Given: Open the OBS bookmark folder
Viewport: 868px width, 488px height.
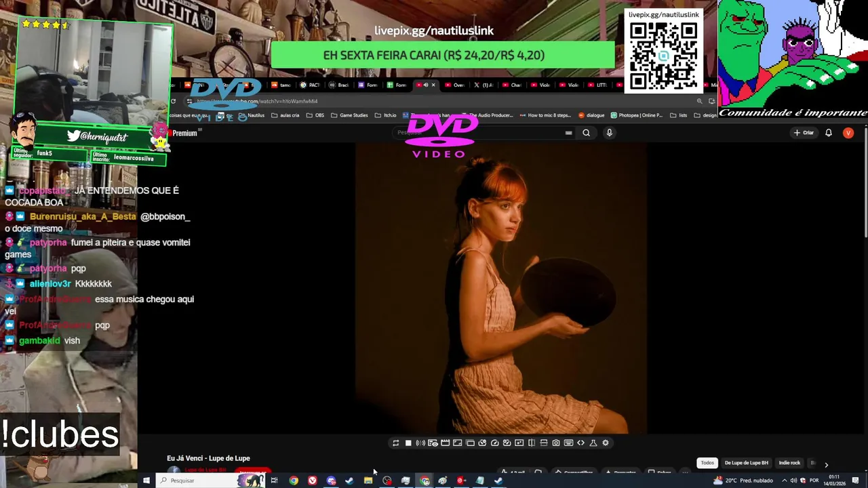Looking at the screenshot, I should click(315, 115).
